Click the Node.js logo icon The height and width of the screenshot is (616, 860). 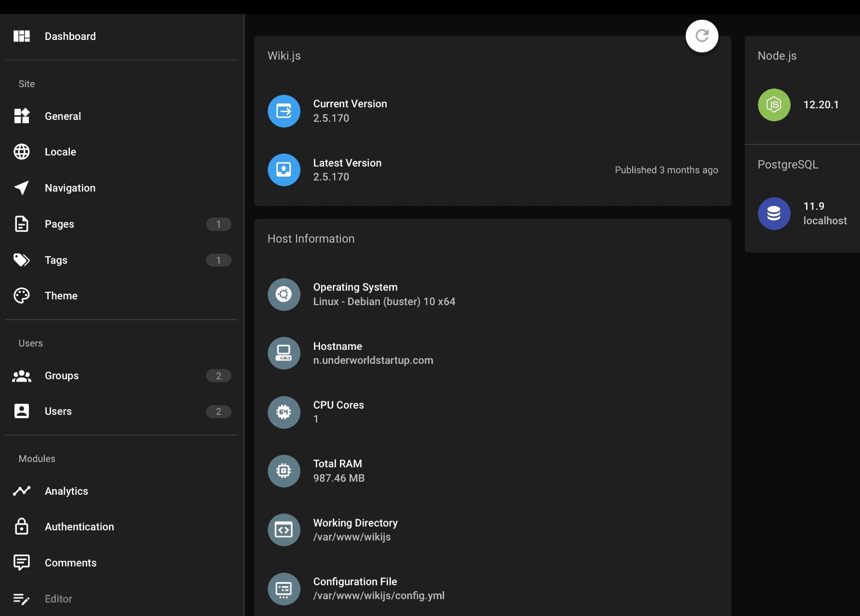point(774,105)
